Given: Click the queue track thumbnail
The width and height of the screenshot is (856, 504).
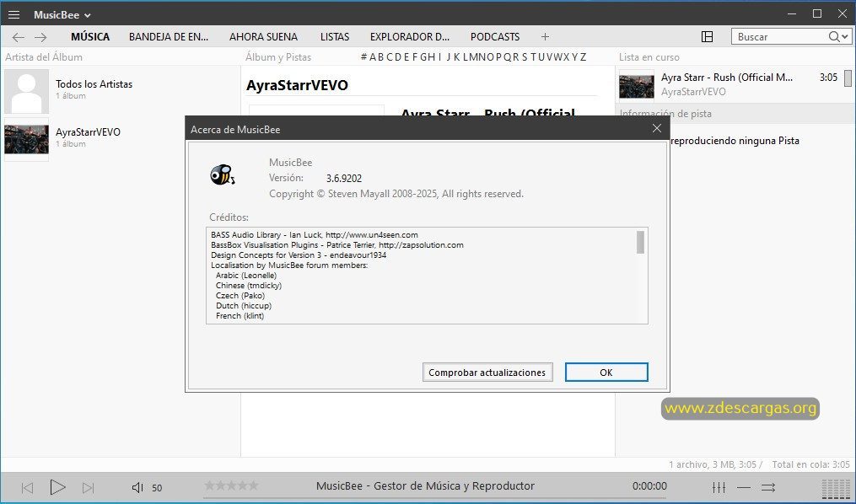Looking at the screenshot, I should click(x=637, y=86).
